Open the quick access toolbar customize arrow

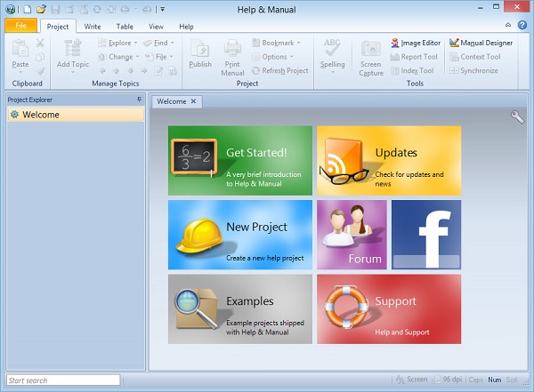tap(163, 8)
